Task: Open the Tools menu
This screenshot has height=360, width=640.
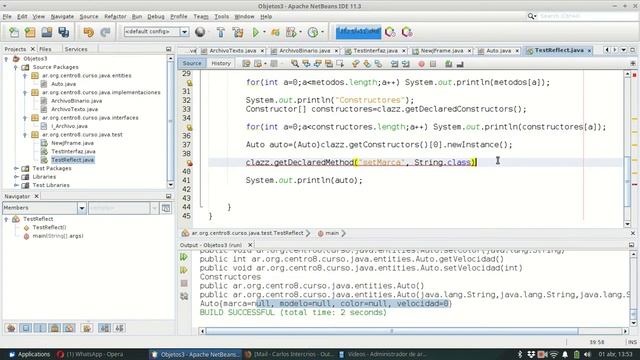Action: 222,16
